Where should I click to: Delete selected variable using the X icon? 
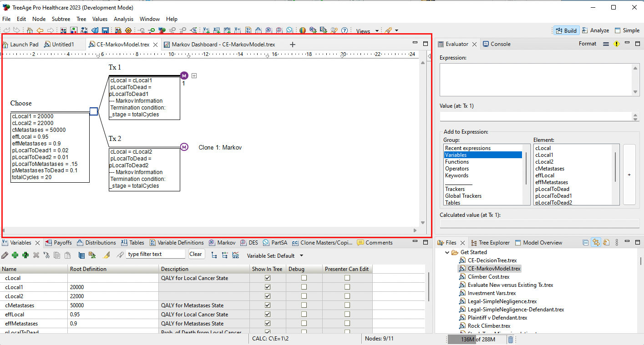tap(35, 255)
